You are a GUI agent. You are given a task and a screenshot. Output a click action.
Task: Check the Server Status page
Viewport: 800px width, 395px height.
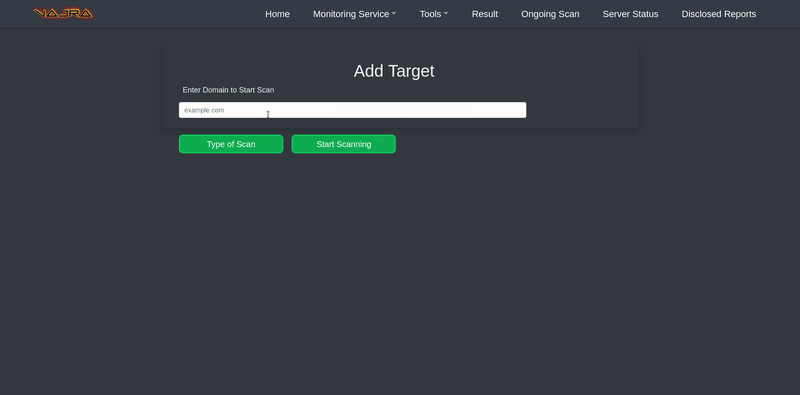pyautogui.click(x=630, y=14)
